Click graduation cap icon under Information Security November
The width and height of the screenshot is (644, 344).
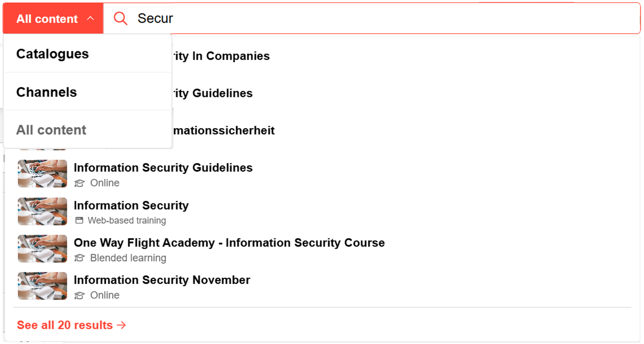click(79, 295)
